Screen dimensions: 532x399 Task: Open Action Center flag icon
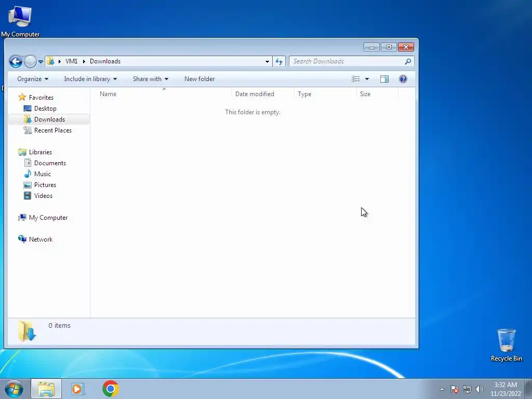455,389
